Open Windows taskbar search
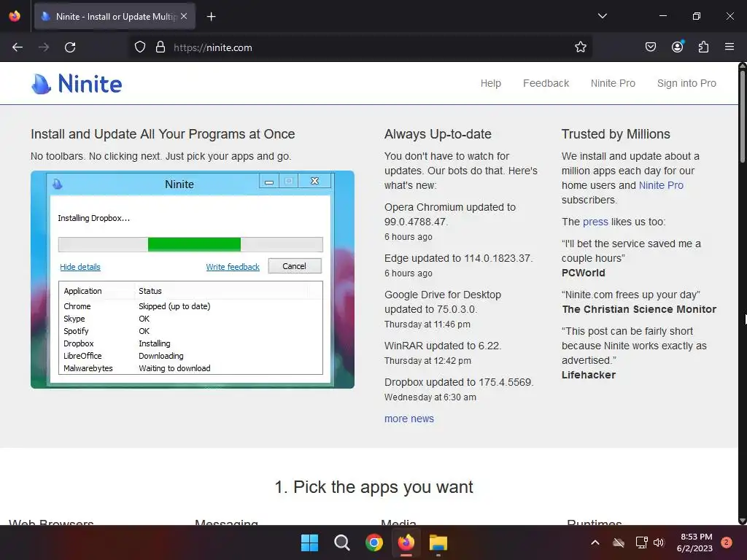 pyautogui.click(x=341, y=542)
